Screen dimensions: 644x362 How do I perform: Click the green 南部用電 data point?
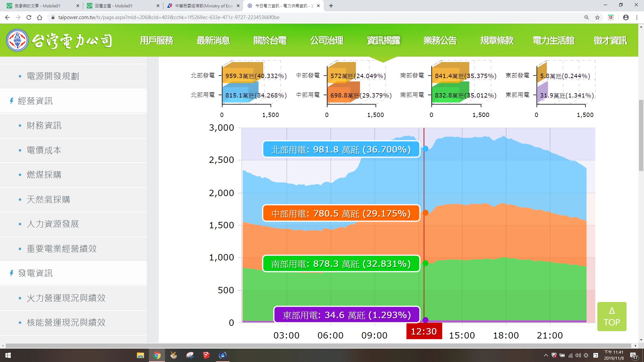(425, 263)
